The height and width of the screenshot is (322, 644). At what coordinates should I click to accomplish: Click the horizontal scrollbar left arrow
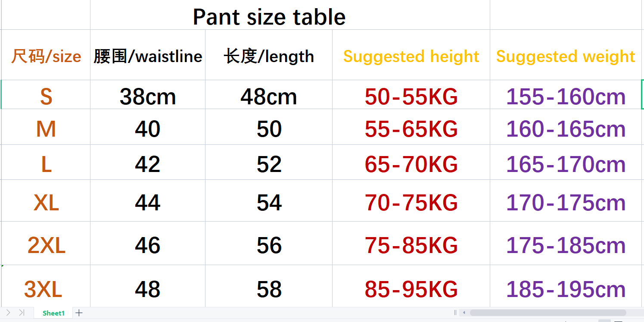464,313
